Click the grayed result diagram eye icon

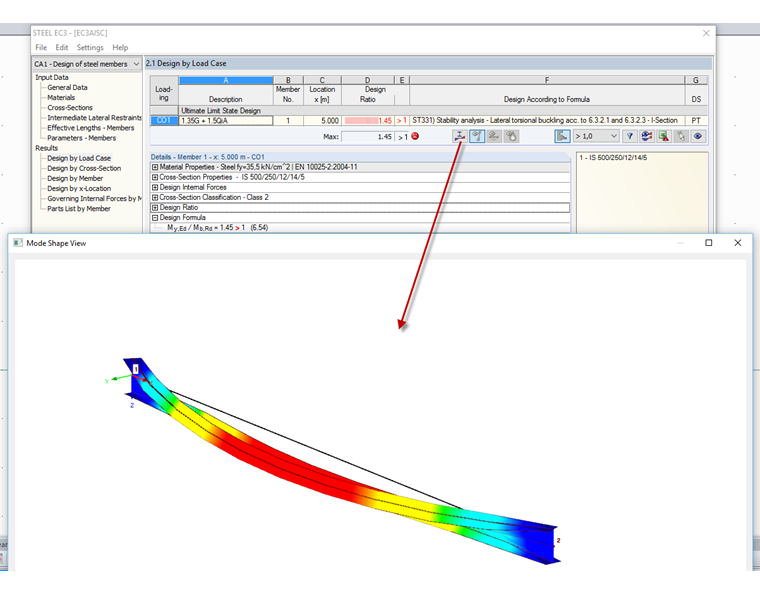494,136
